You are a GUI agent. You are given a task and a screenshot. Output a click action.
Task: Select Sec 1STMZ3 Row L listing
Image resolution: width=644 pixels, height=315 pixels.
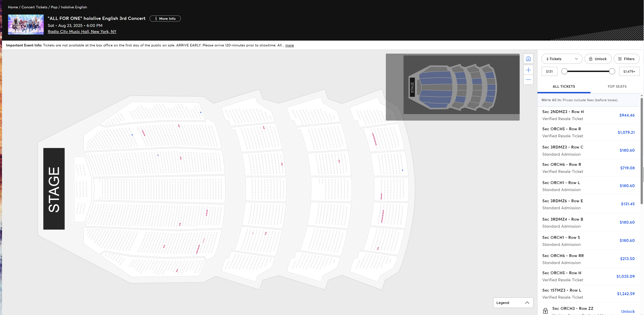click(x=589, y=294)
